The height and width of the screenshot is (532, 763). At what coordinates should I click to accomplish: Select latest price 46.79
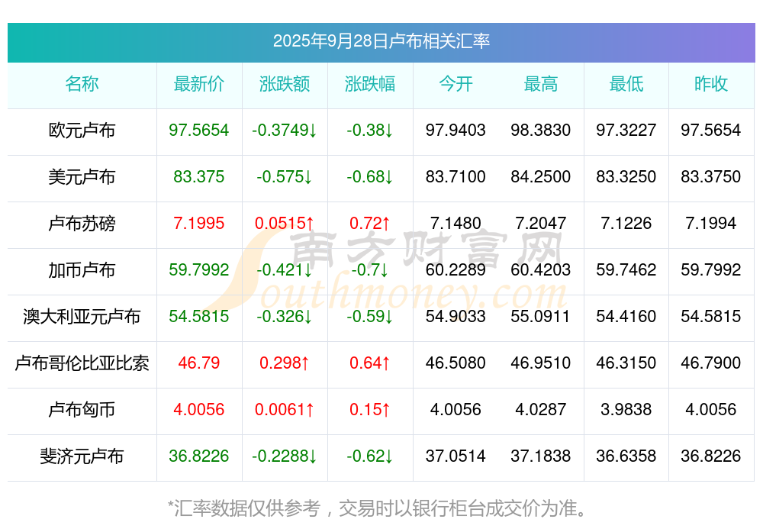(x=199, y=363)
